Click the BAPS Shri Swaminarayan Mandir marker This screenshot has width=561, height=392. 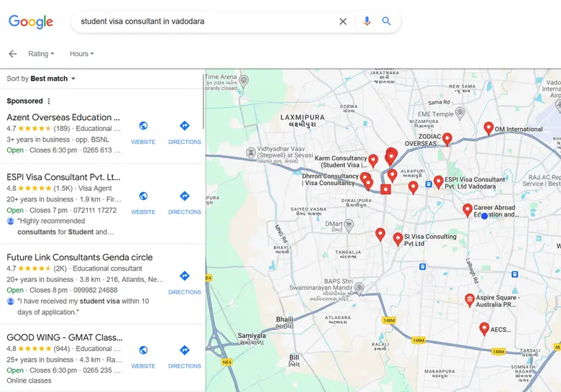[359, 288]
